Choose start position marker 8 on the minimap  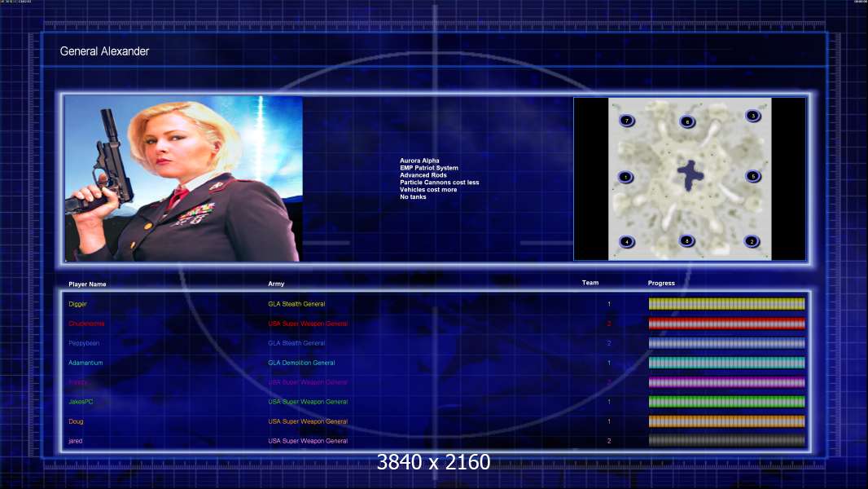pyautogui.click(x=687, y=241)
